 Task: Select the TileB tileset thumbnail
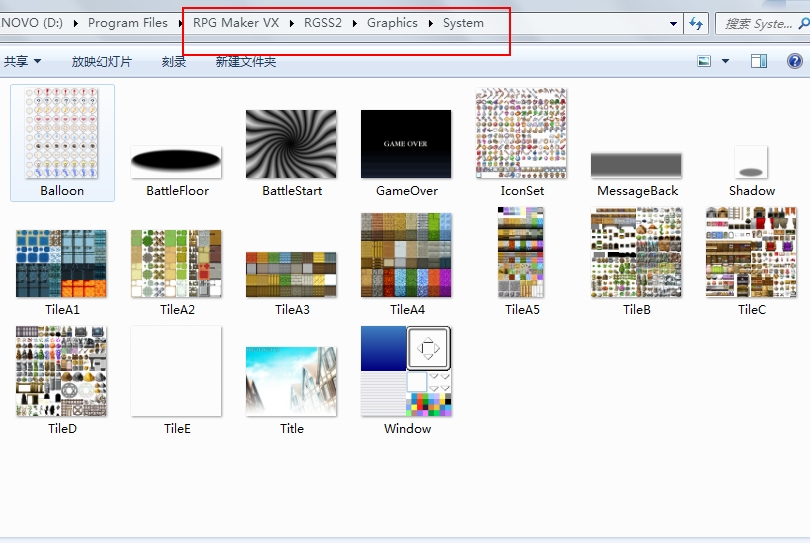point(636,252)
